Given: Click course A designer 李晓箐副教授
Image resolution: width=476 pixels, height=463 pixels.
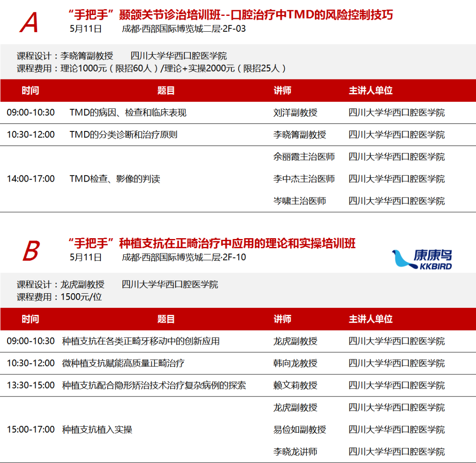Looking at the screenshot, I should click(86, 56).
